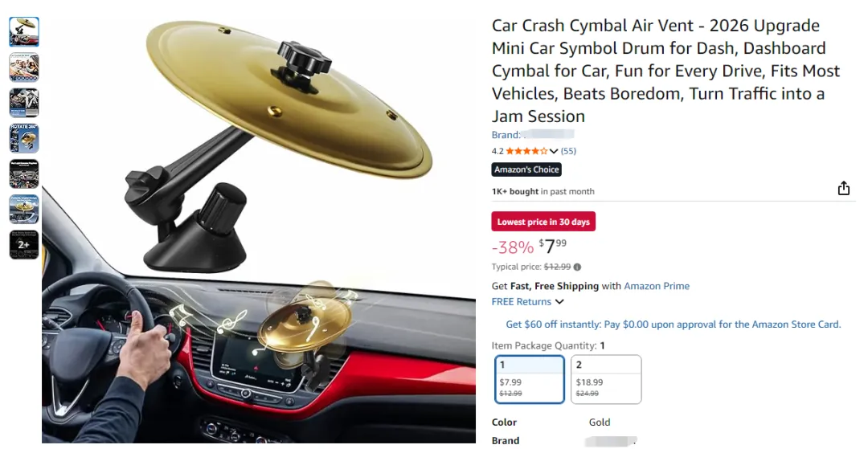Viewport: 868px width, 449px height.
Task: Open the typical price info icon
Action: click(577, 267)
